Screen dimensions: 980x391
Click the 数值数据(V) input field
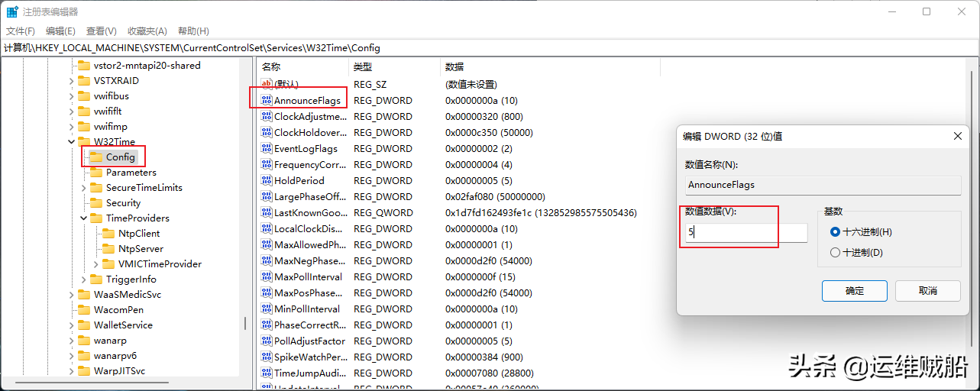point(746,233)
